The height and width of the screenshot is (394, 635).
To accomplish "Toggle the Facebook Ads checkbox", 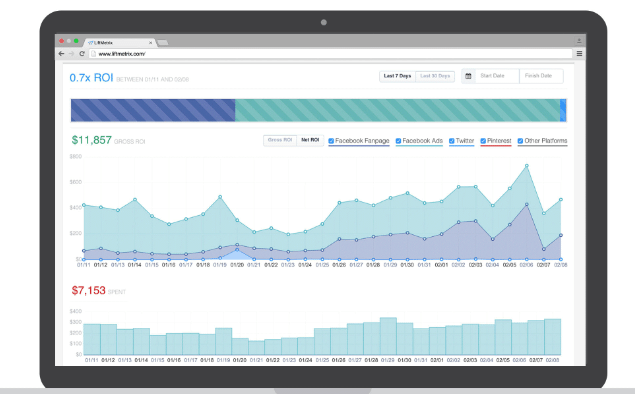I will click(x=398, y=141).
